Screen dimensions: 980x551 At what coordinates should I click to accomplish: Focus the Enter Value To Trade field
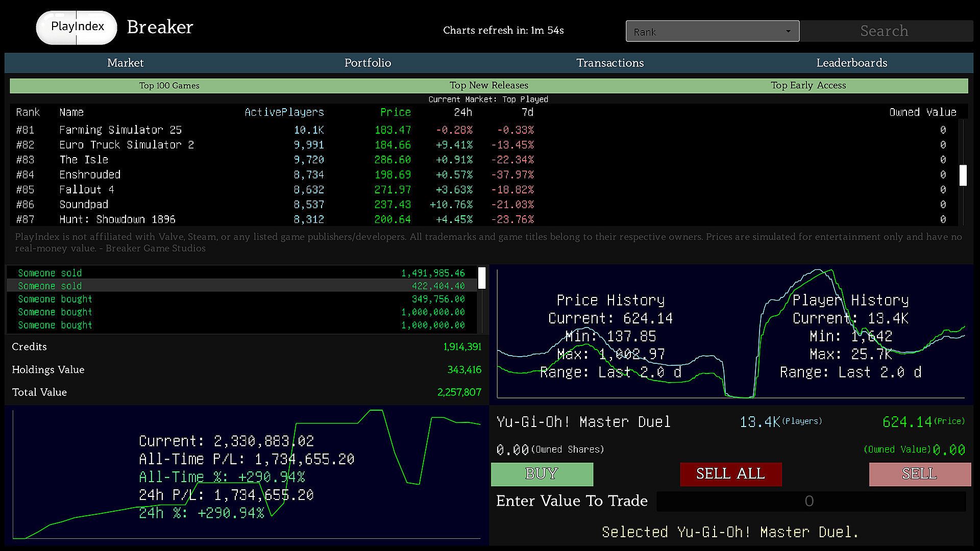811,502
